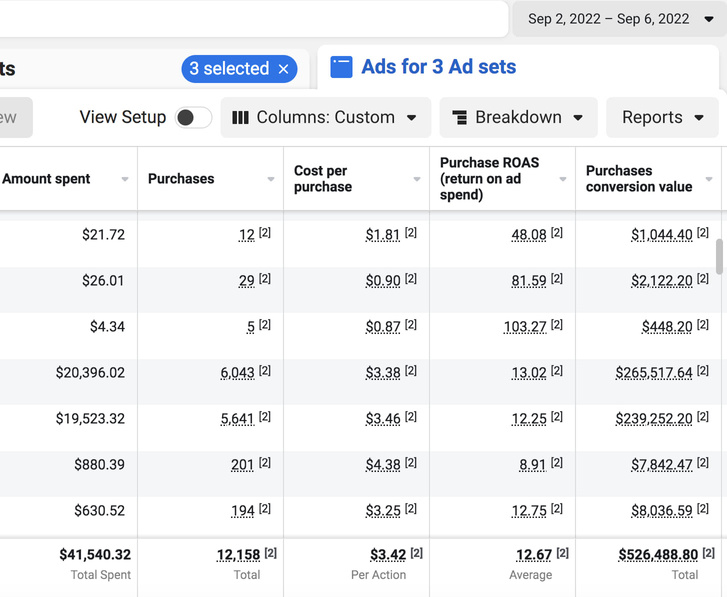
Task: Click the 6,043 purchases value link
Action: pos(237,373)
